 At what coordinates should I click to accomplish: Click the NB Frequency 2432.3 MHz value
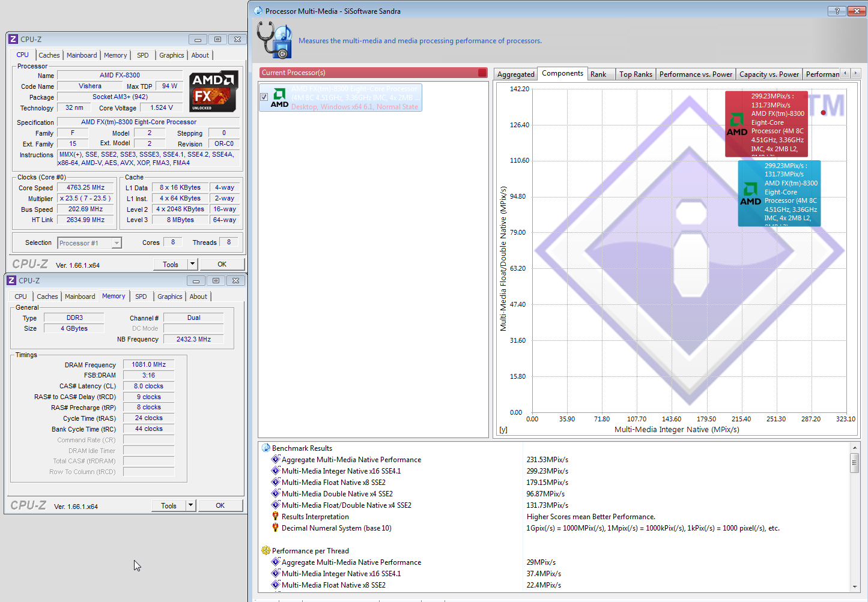tap(193, 339)
